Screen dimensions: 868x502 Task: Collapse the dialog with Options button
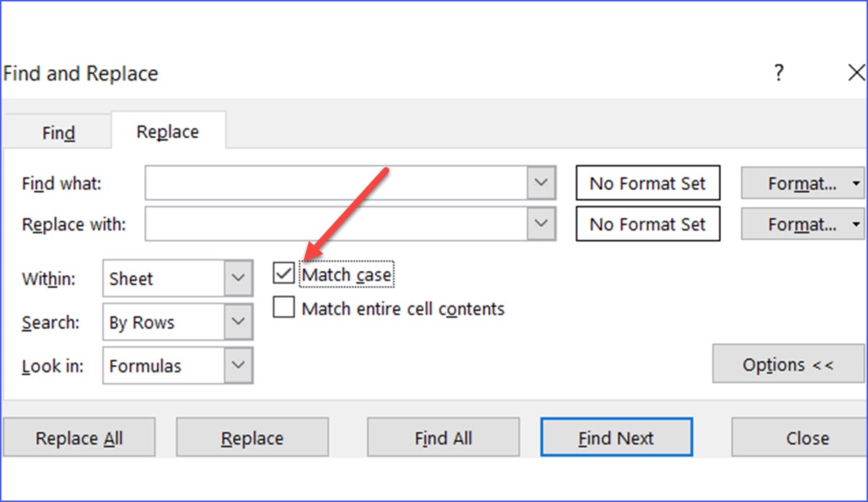tap(787, 364)
